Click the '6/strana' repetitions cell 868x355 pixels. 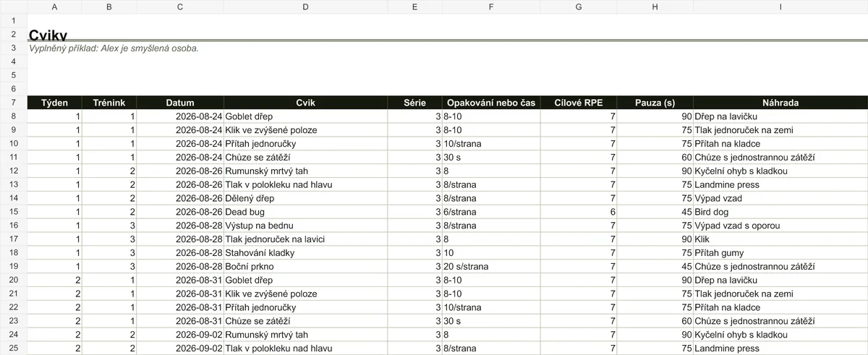click(491, 212)
